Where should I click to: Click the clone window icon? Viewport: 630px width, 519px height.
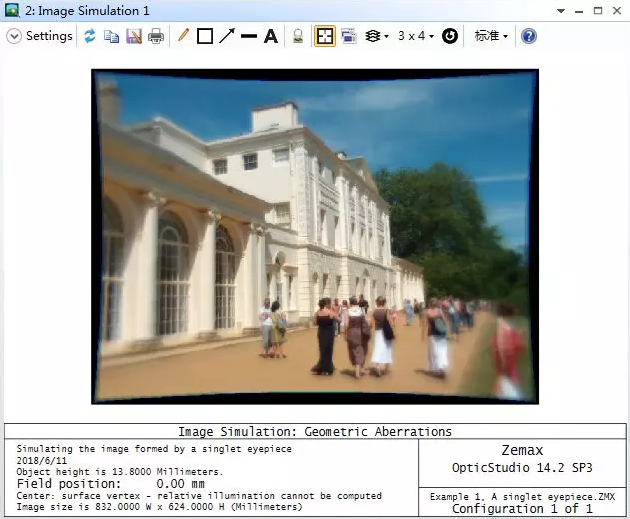(349, 36)
